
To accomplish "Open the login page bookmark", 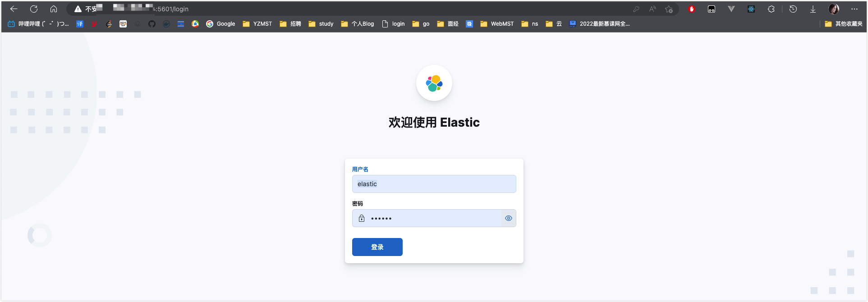I will (394, 24).
